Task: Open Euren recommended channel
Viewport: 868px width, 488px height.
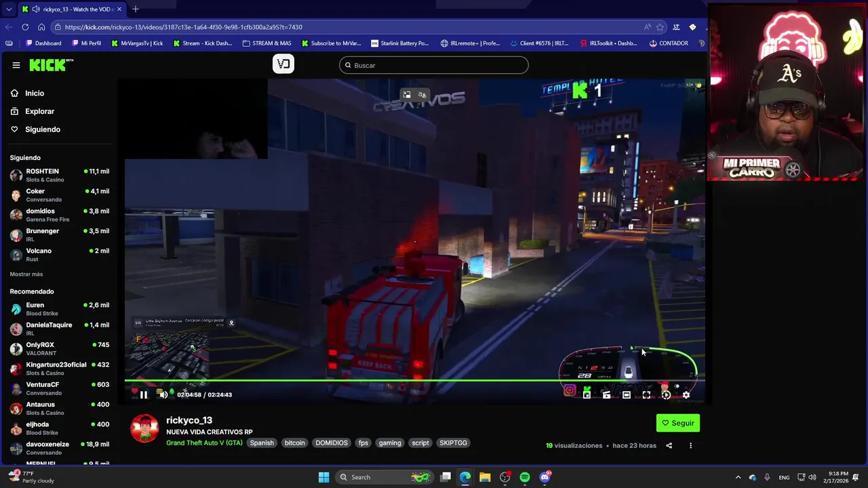Action: (x=59, y=309)
